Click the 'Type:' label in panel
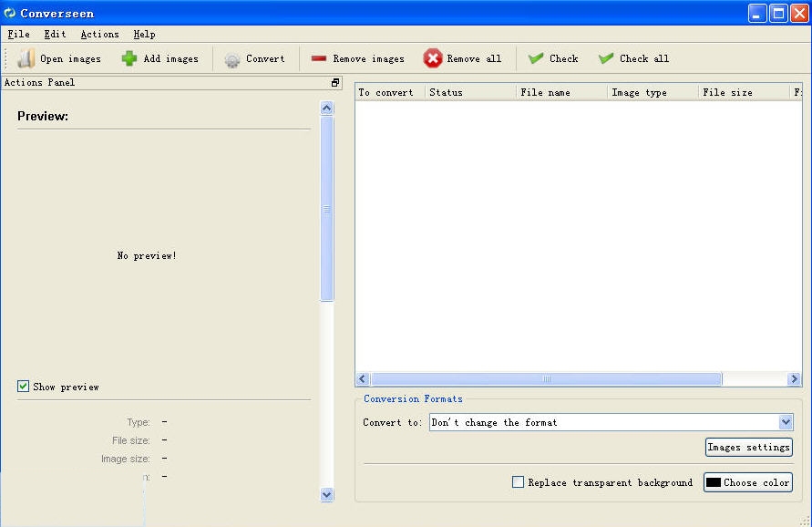 click(139, 422)
